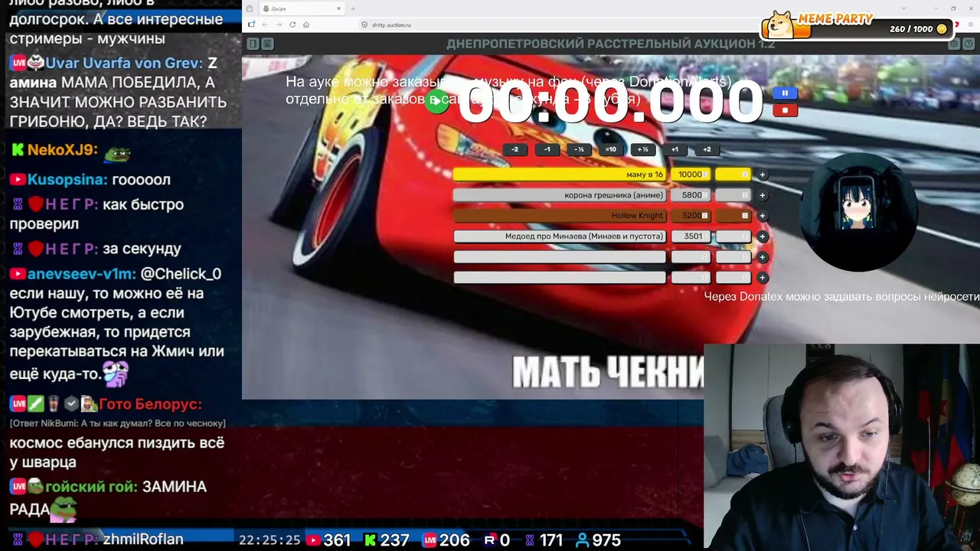Click chat username 'anevseev-v1m'
This screenshot has width=980, height=551.
point(82,274)
